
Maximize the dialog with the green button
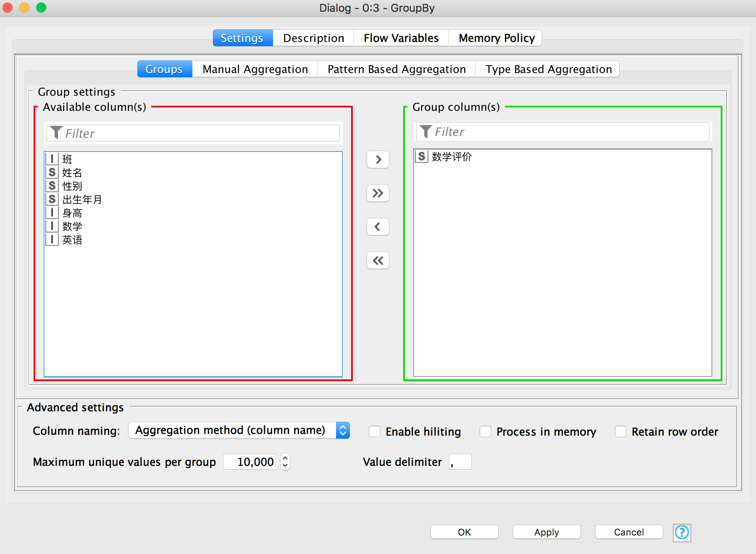coord(41,8)
